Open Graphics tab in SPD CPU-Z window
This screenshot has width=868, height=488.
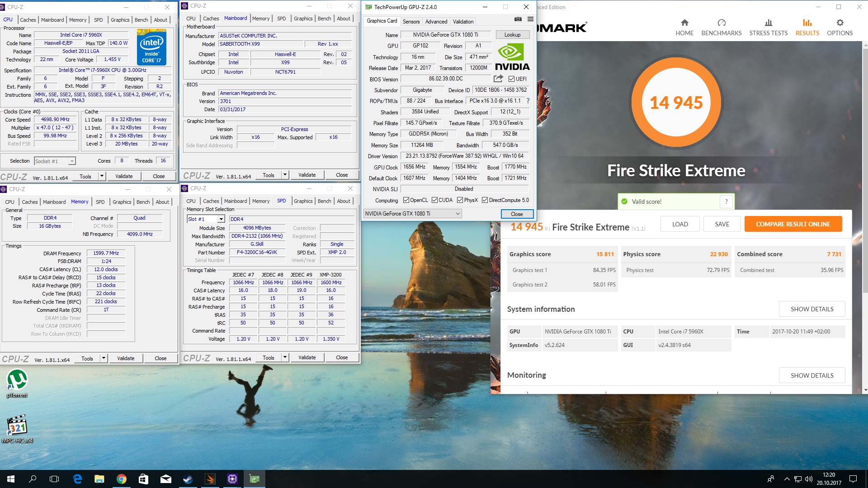click(303, 201)
